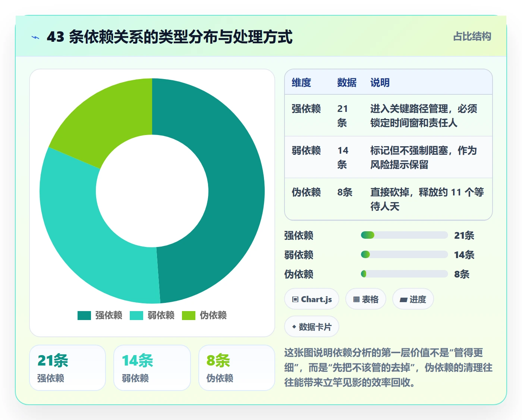Click the lightning bolt icon beside the title
Screen dimensions: 522x420
pyautogui.click(x=35, y=37)
